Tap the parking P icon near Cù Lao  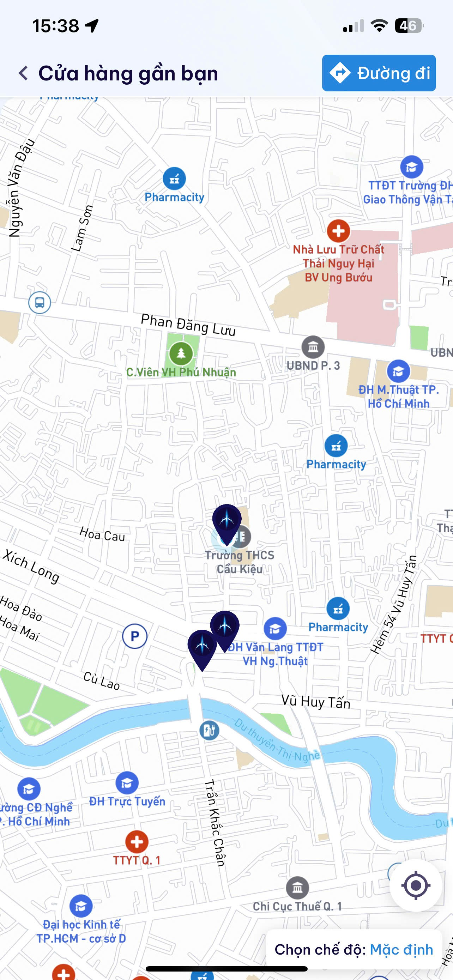click(x=135, y=636)
